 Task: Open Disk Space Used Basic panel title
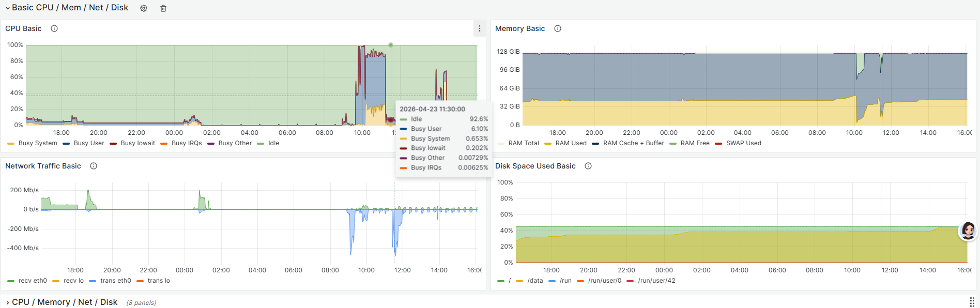tap(535, 166)
